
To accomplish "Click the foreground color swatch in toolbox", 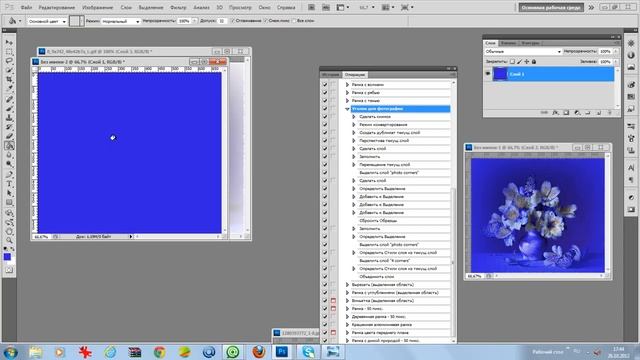I will coord(7,256).
